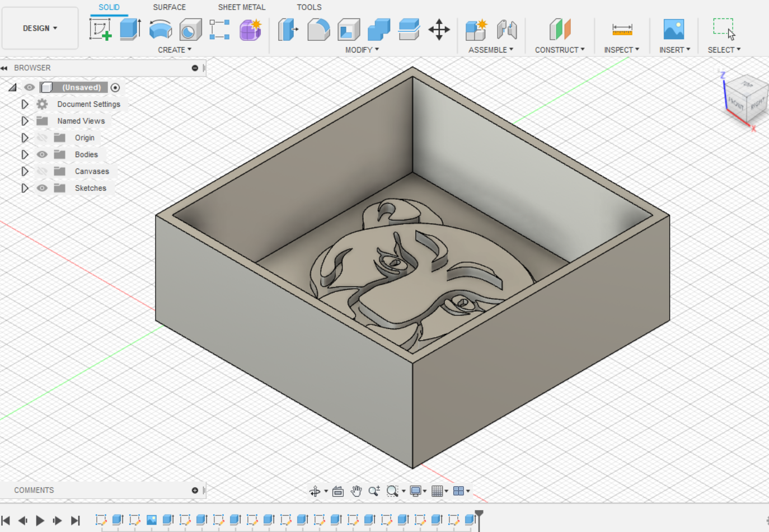Collapse the BROWSER panel with double arrows
Viewport: 769px width, 532px height.
click(4, 68)
